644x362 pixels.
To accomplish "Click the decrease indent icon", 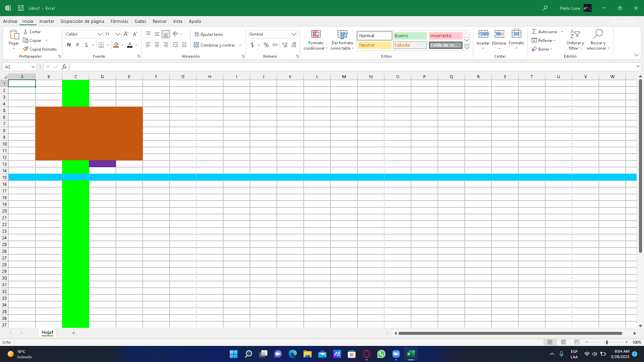I will 175,45.
